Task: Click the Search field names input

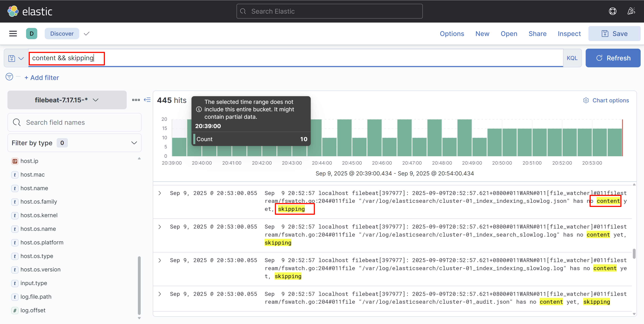Action: point(75,122)
